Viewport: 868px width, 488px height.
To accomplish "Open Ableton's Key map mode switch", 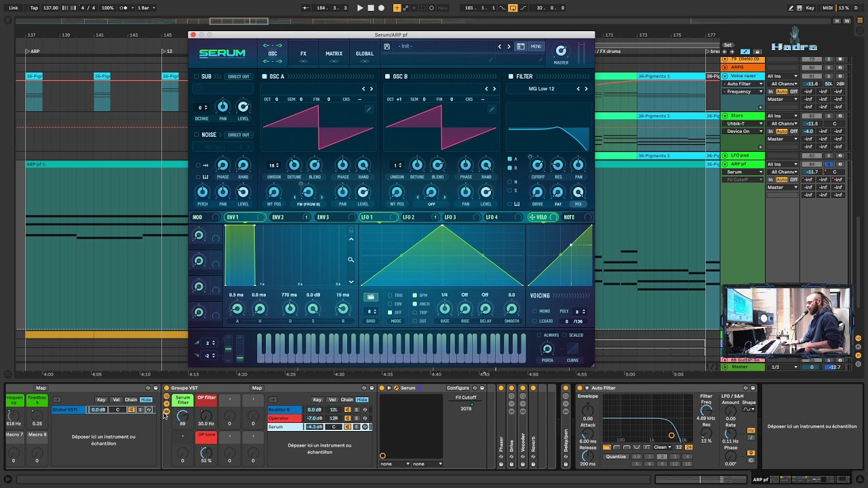I will [x=810, y=8].
